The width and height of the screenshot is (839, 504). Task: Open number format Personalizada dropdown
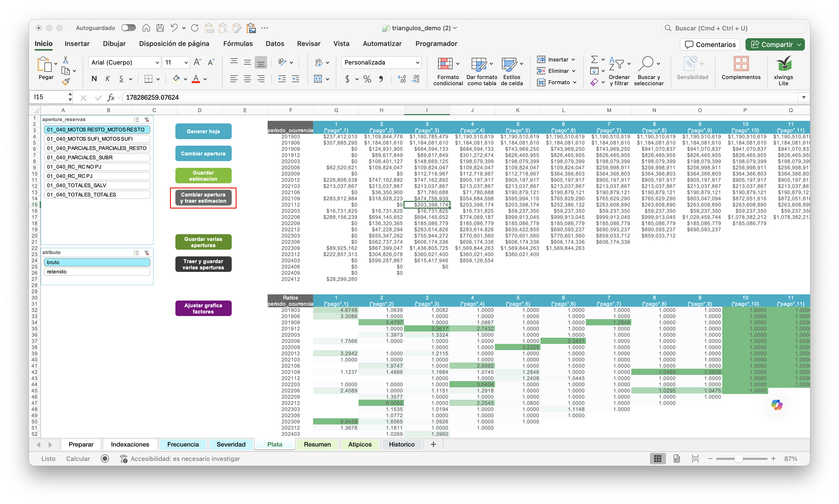417,62
